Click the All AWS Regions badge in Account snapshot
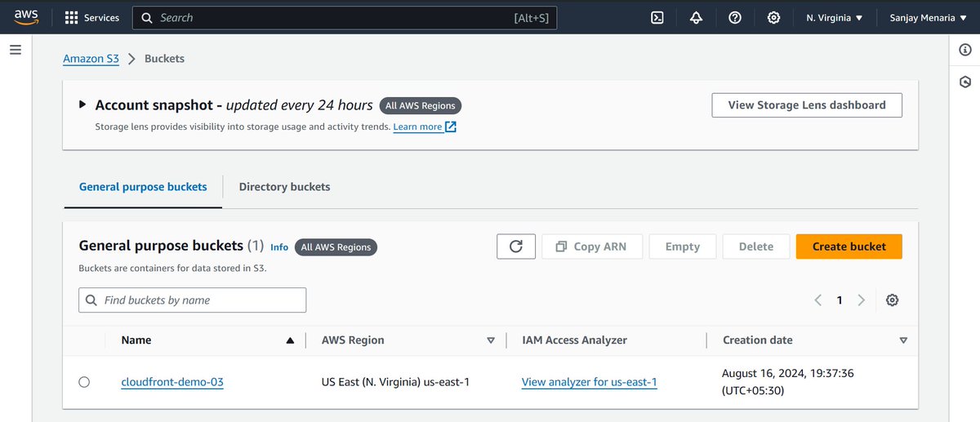 (421, 105)
